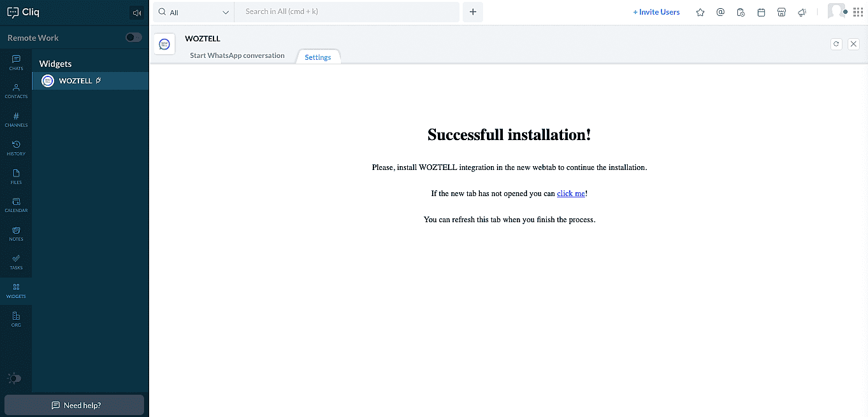Open the Files section
The height and width of the screenshot is (417, 868).
click(16, 176)
